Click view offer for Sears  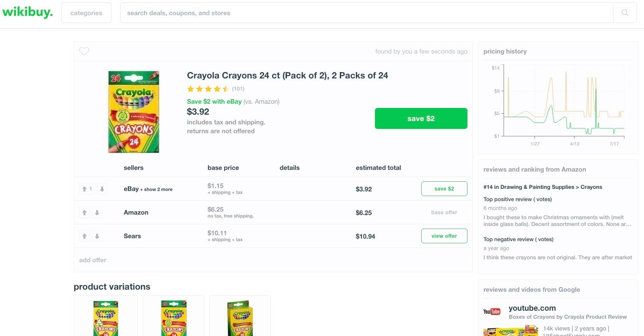point(444,236)
